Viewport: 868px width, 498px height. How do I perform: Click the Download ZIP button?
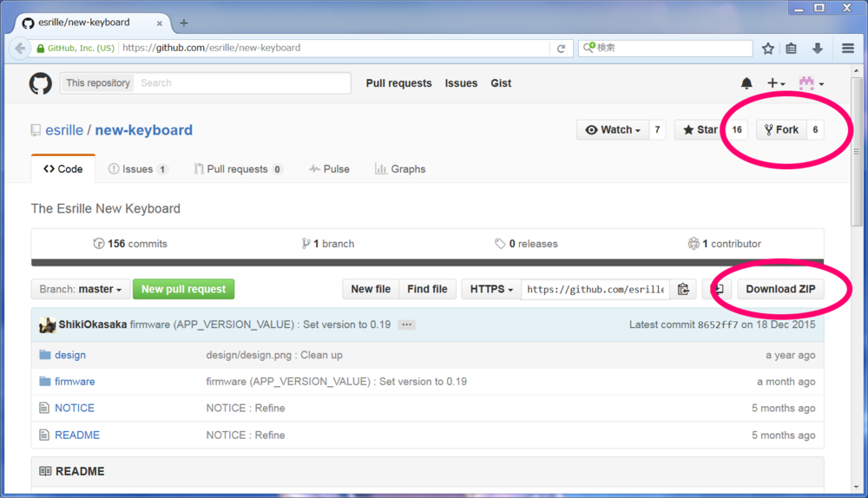tap(780, 289)
